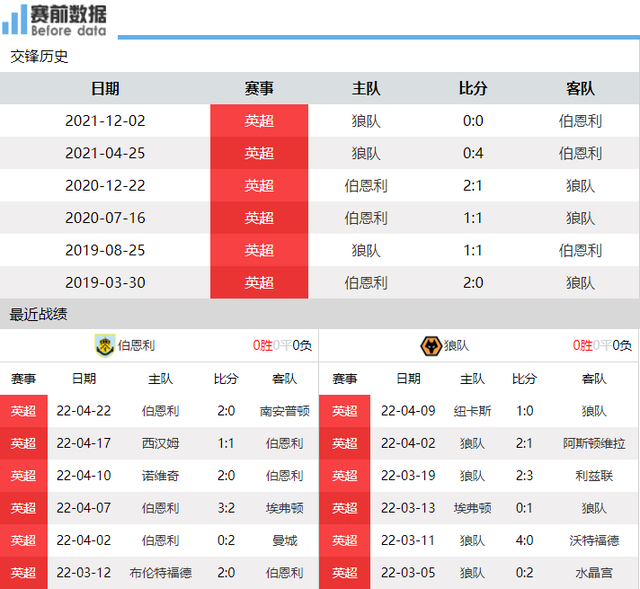
Task: Click the 布伦特福德 home team cell
Action: click(160, 573)
